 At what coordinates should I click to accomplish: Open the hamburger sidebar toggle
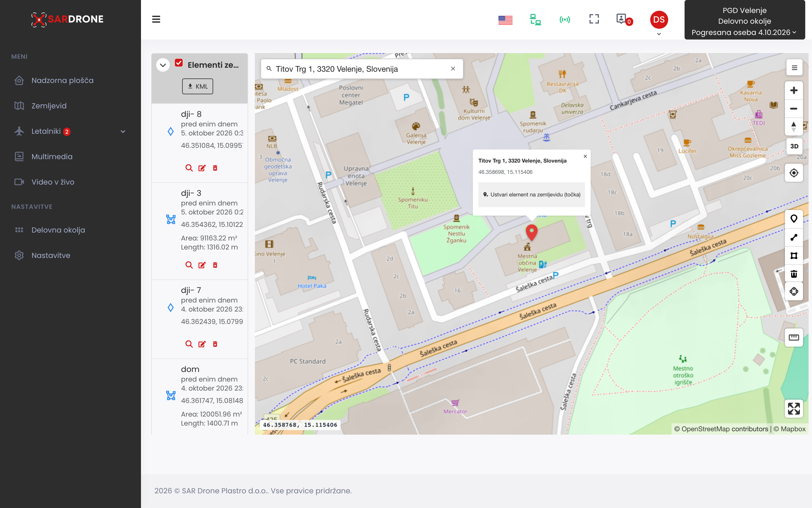point(156,19)
